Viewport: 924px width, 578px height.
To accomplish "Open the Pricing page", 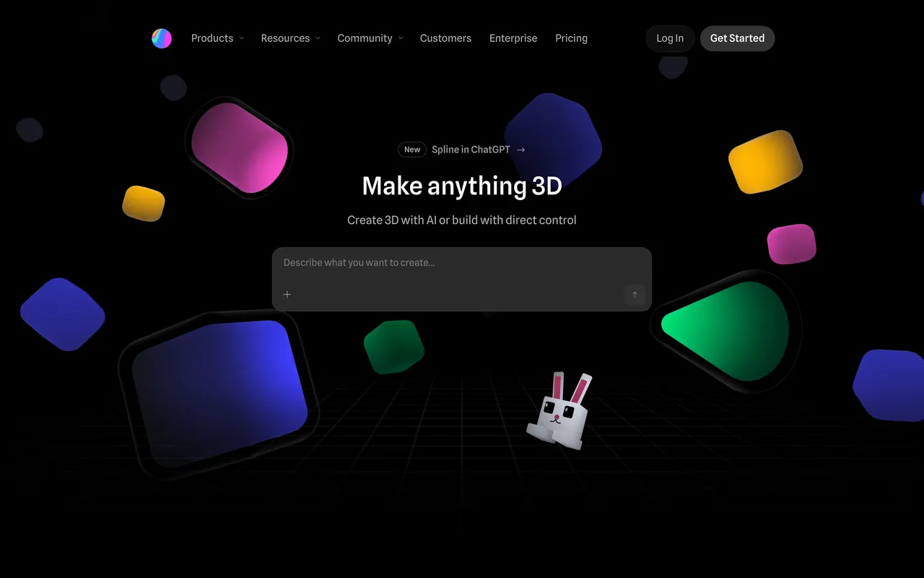I will click(x=571, y=38).
